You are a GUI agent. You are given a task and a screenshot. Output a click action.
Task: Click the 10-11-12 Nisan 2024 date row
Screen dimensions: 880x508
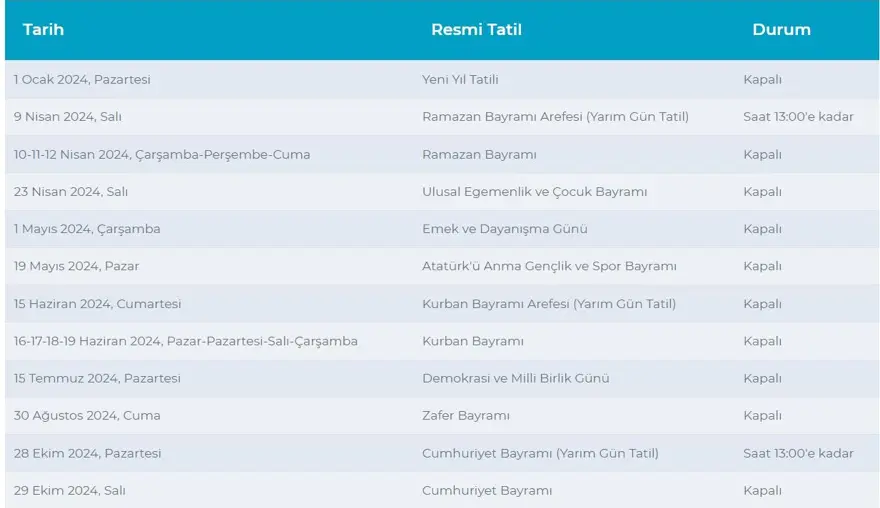point(162,154)
